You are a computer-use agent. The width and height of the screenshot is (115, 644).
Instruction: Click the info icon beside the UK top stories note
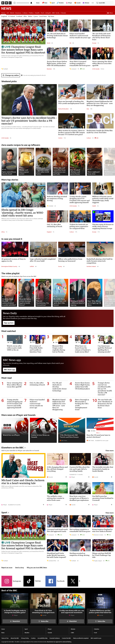(x=22, y=75)
